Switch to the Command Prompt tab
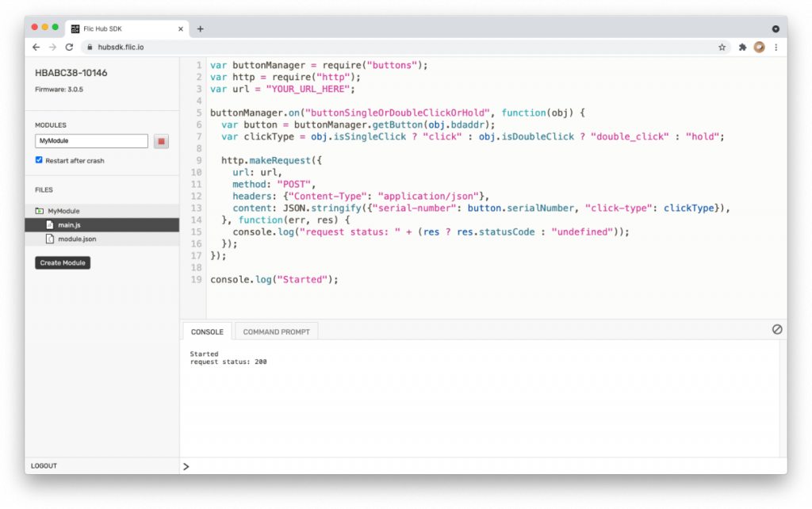The height and width of the screenshot is (509, 812). click(276, 331)
